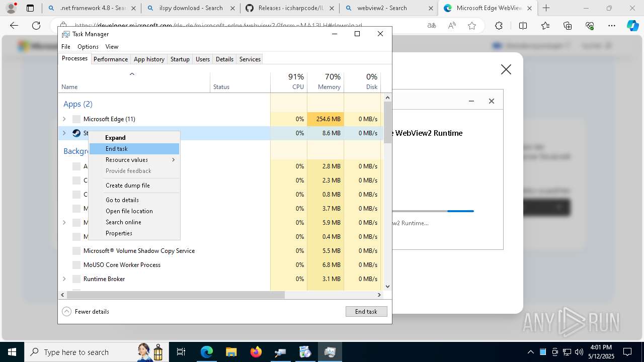Switch to icsharpcode Releases GitHub tab

(x=290, y=8)
